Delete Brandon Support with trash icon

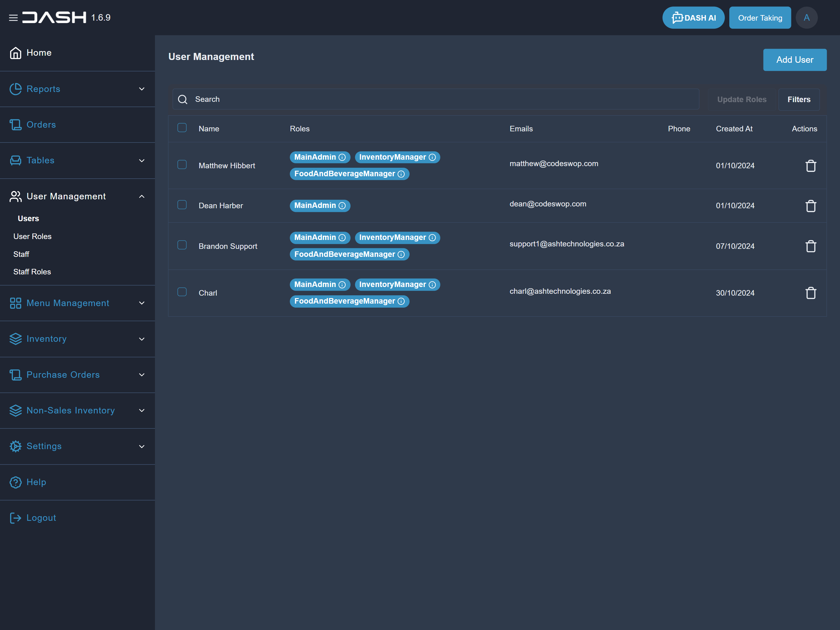pos(811,246)
